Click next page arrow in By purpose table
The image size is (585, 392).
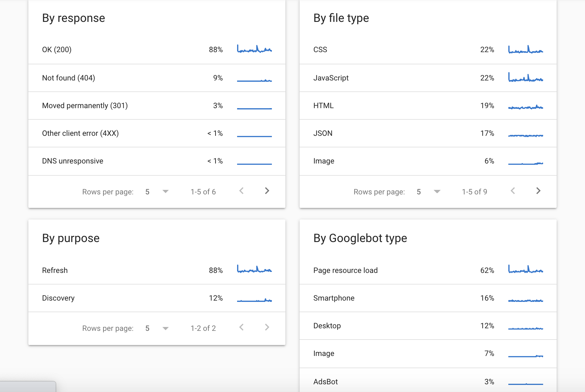pyautogui.click(x=267, y=328)
